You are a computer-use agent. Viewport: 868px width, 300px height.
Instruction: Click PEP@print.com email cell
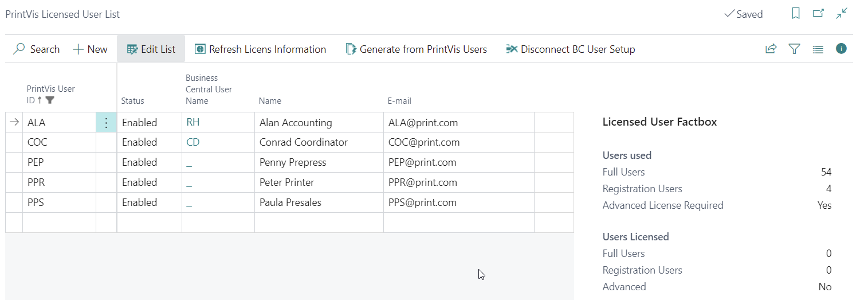pyautogui.click(x=459, y=162)
